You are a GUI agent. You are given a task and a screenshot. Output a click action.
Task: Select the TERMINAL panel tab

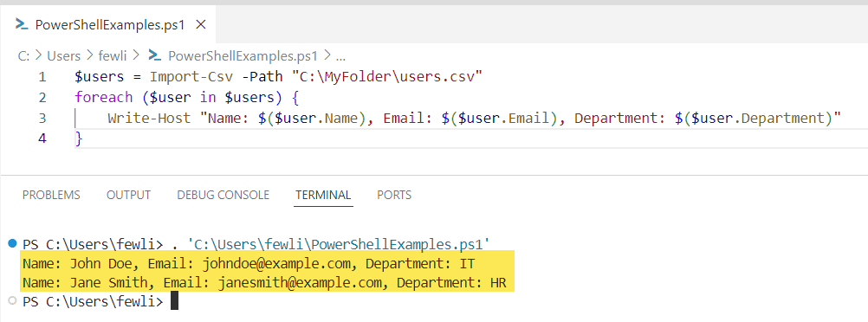click(323, 195)
